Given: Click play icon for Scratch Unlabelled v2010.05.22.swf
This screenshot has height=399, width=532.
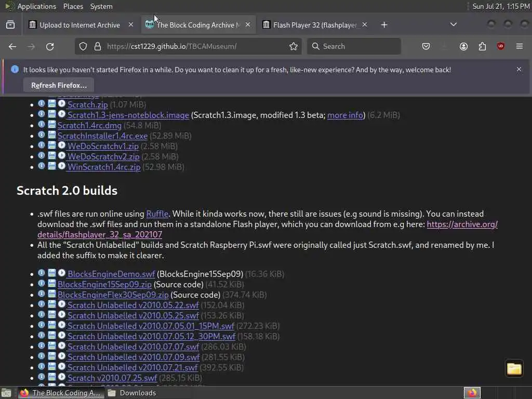Looking at the screenshot, I should point(62,304).
